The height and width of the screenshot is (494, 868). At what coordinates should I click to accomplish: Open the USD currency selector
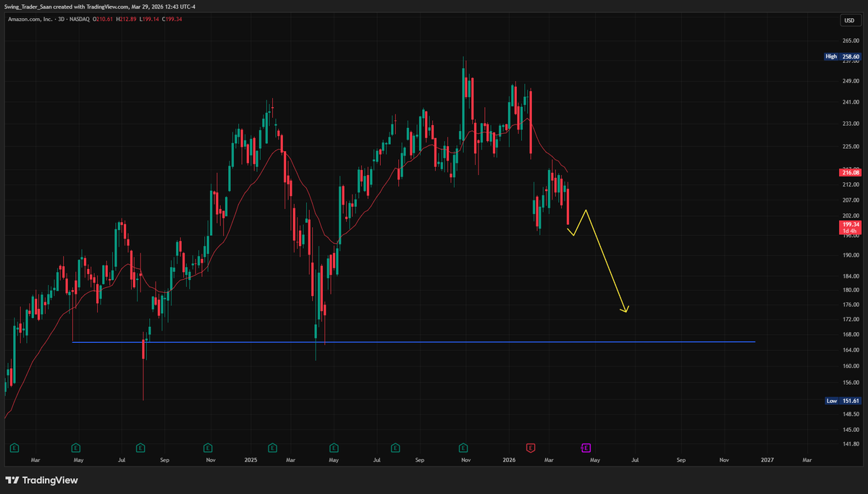[849, 20]
